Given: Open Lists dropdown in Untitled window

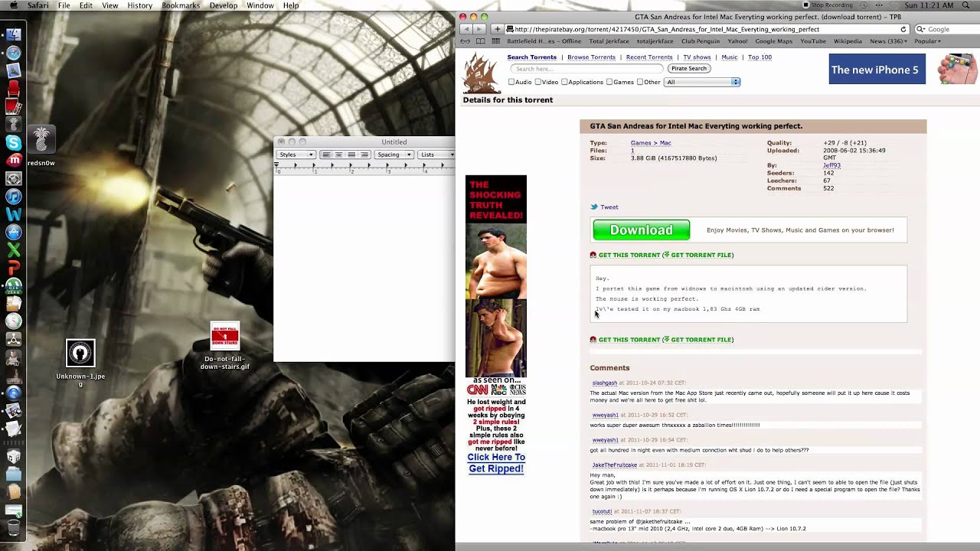Looking at the screenshot, I should pyautogui.click(x=436, y=155).
